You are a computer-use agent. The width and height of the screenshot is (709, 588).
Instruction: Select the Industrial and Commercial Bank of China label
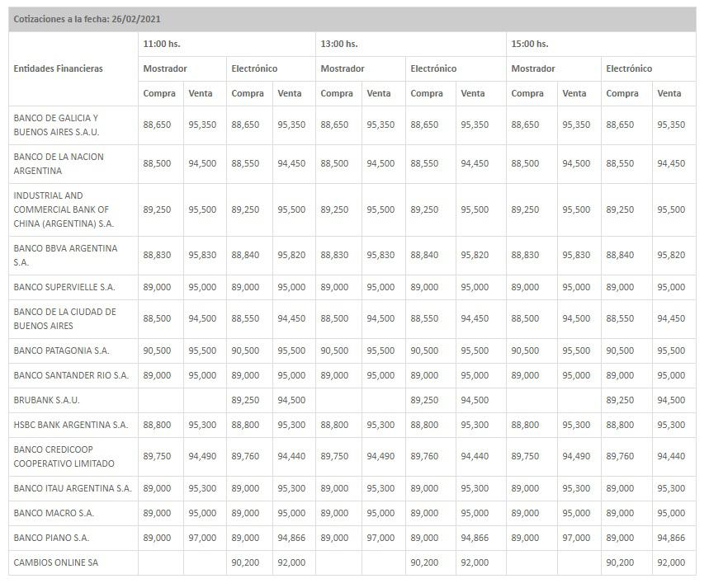pyautogui.click(x=64, y=209)
